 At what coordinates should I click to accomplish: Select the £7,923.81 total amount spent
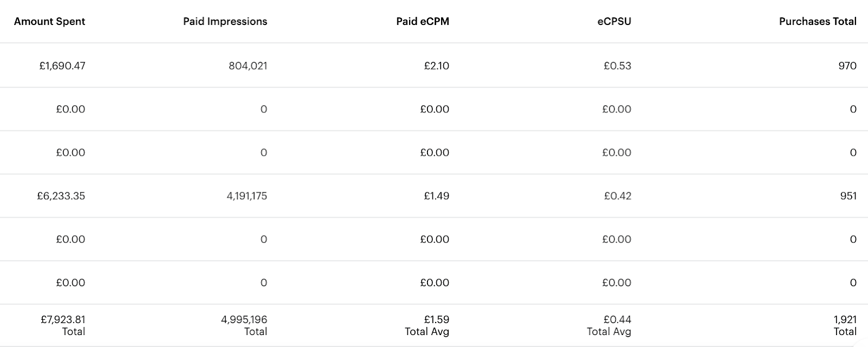63,320
